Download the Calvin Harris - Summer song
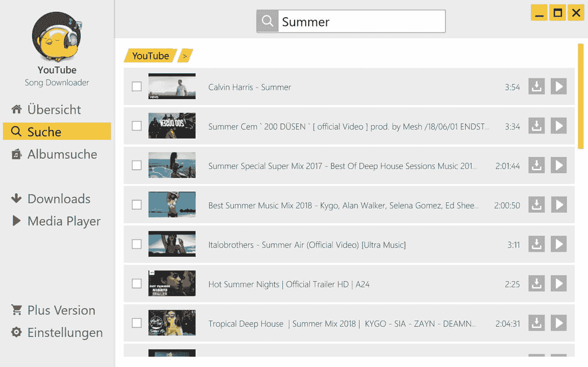Viewport: 588px width, 367px height. coord(537,87)
